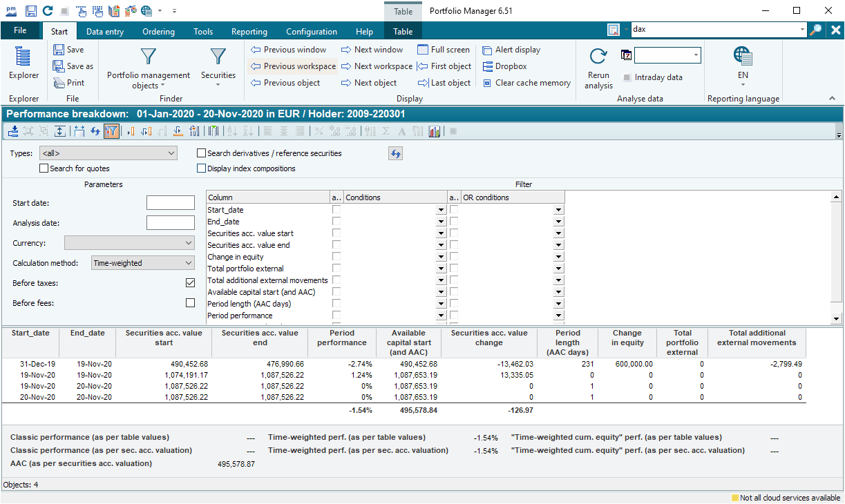Click the Print icon
The height and width of the screenshot is (504, 845).
point(68,83)
